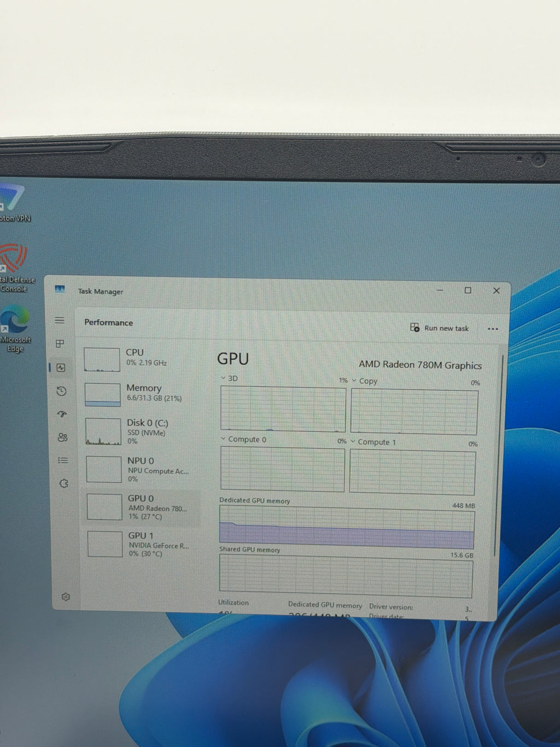Viewport: 560px width, 747px height.
Task: Click the CPU mini graph thumbnail
Action: coord(102,360)
